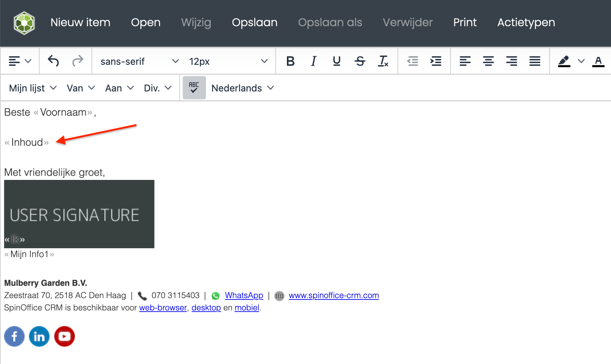
Task: Redo the last undone edit
Action: [x=78, y=61]
